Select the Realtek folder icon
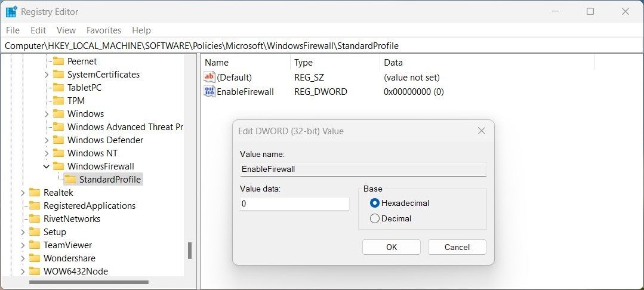 [35, 193]
